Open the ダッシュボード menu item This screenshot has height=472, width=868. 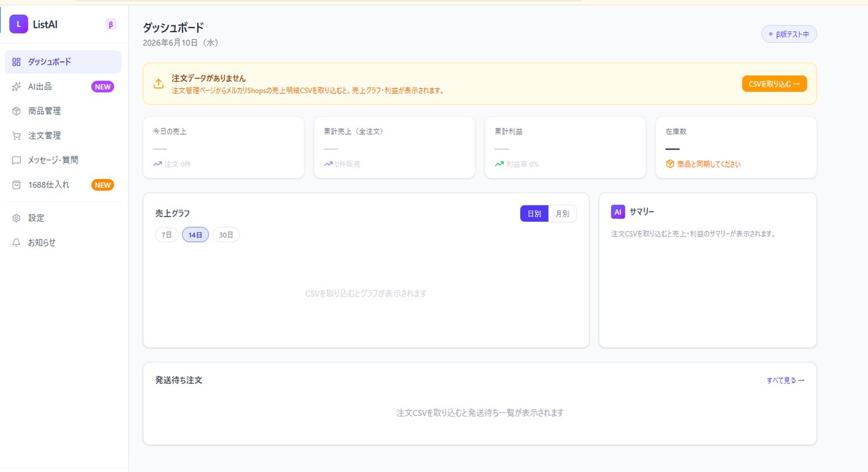click(63, 62)
